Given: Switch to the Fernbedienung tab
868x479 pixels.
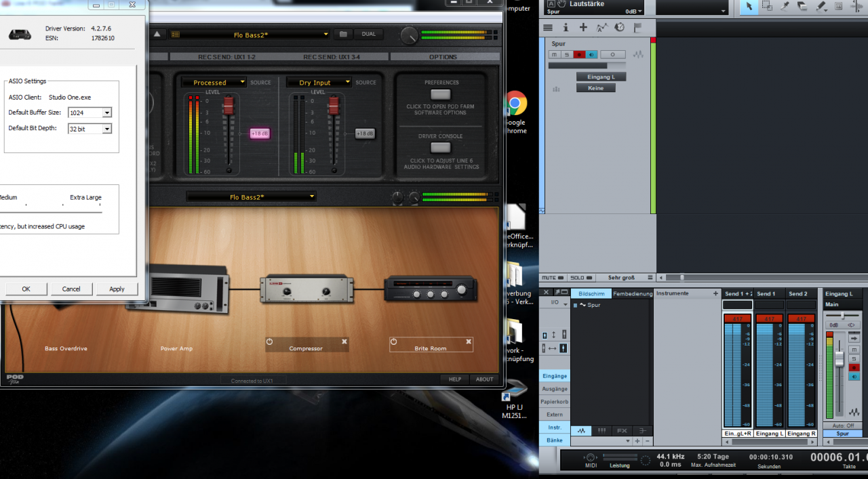Looking at the screenshot, I should pos(632,293).
